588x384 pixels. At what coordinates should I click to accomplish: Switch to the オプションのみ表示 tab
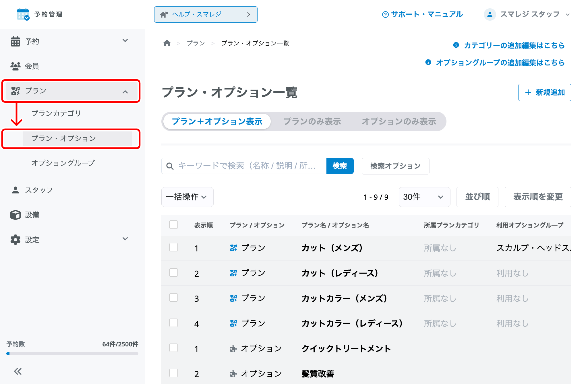(399, 121)
